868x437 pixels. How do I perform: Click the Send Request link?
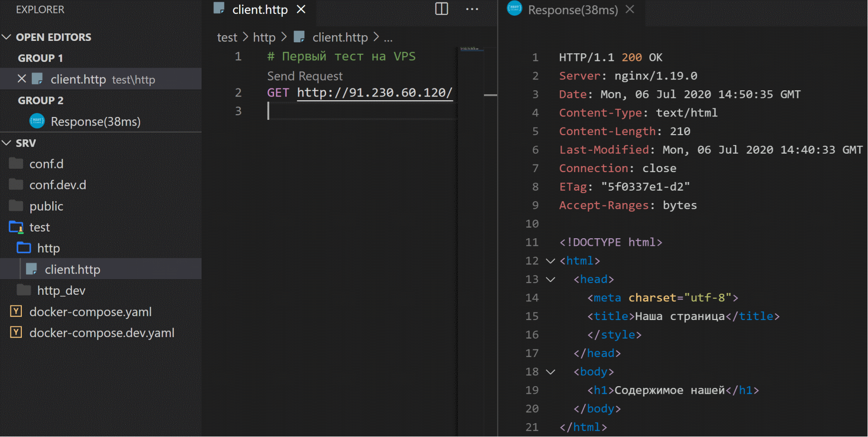click(x=305, y=76)
